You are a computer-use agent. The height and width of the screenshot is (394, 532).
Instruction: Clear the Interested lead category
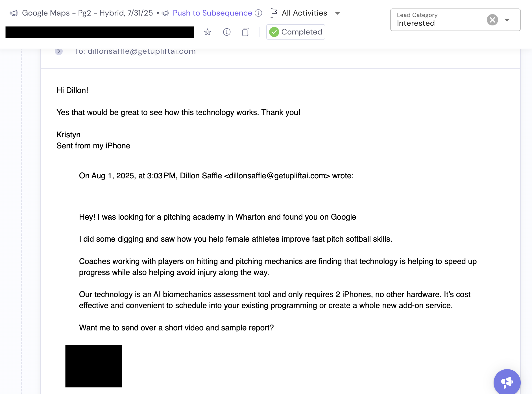pyautogui.click(x=492, y=20)
